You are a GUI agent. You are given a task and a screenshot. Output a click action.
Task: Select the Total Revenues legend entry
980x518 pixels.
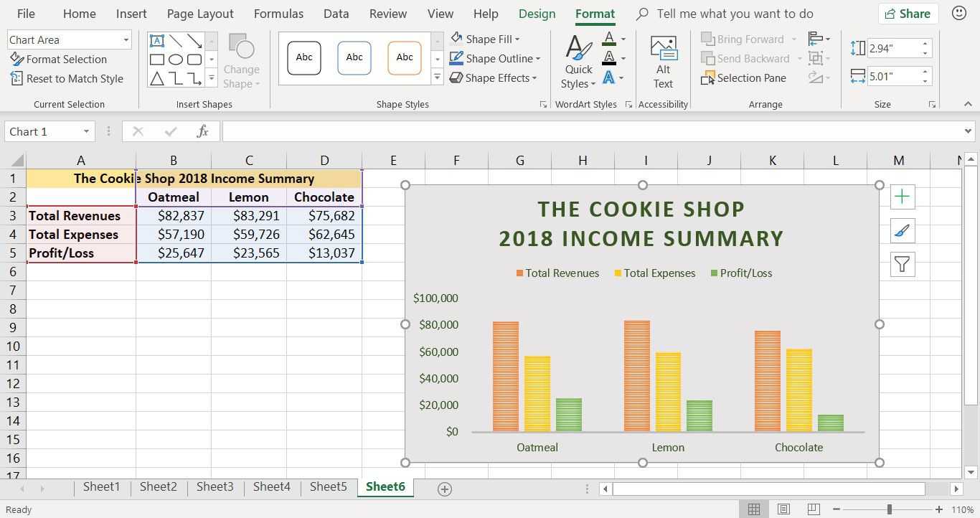pos(557,273)
